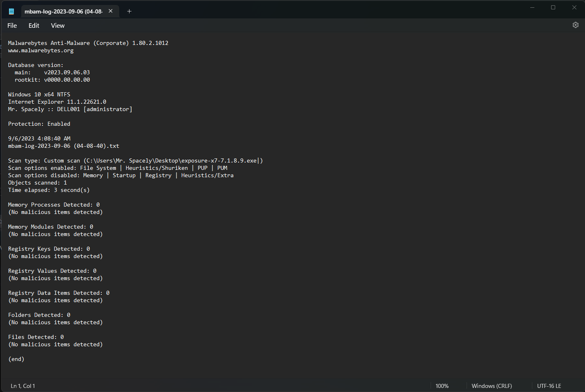Click the '9/6/2023 4:08:40 AM' timestamp line
Image resolution: width=585 pixels, height=392 pixels.
pos(39,138)
